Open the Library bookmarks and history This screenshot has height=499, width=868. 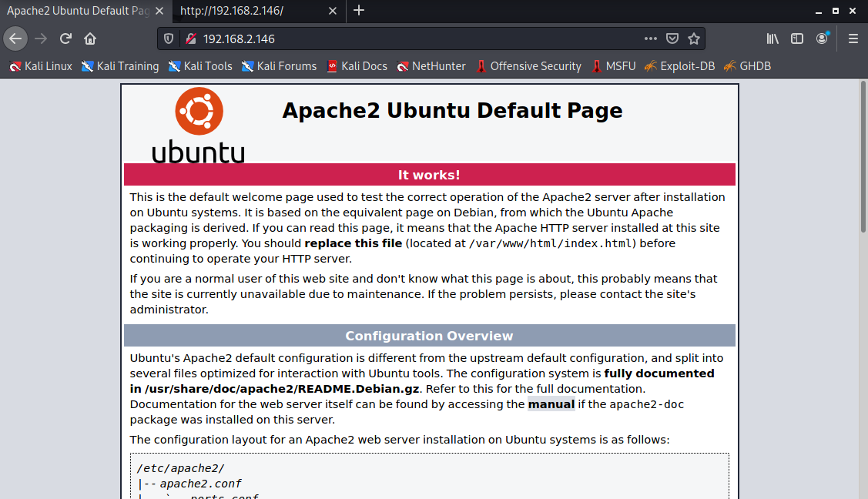[772, 39]
